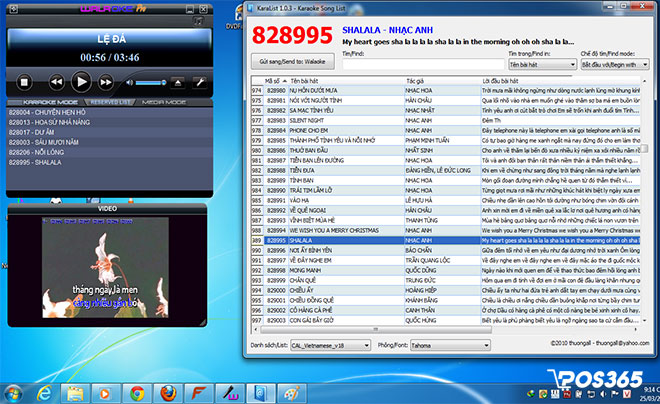This screenshot has height=404, width=660.
Task: Click the karaoke video preview
Action: point(105,267)
